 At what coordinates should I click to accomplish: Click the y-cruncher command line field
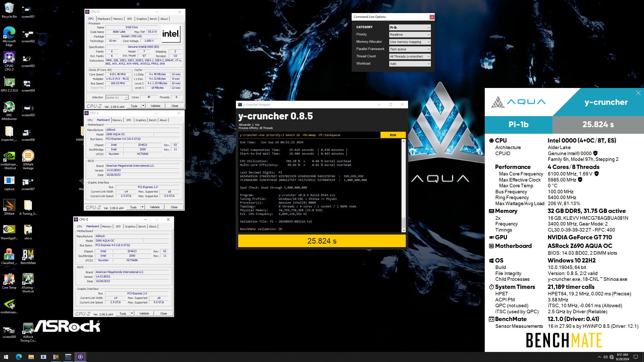(x=309, y=135)
